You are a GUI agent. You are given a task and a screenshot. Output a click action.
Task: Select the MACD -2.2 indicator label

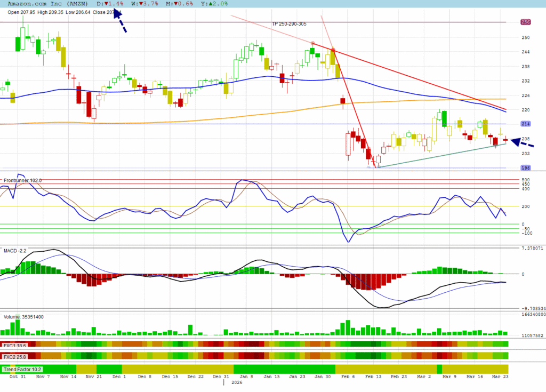[x=15, y=250]
